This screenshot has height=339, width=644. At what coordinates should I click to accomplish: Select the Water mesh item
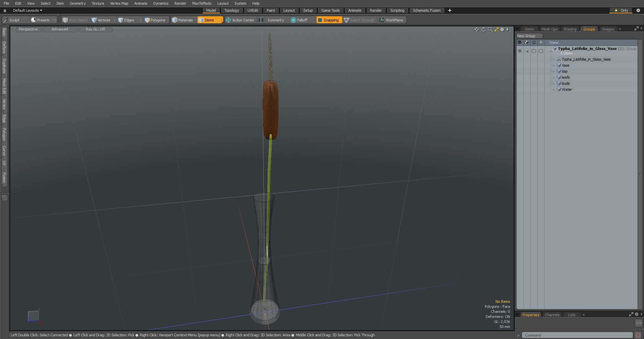tap(567, 89)
